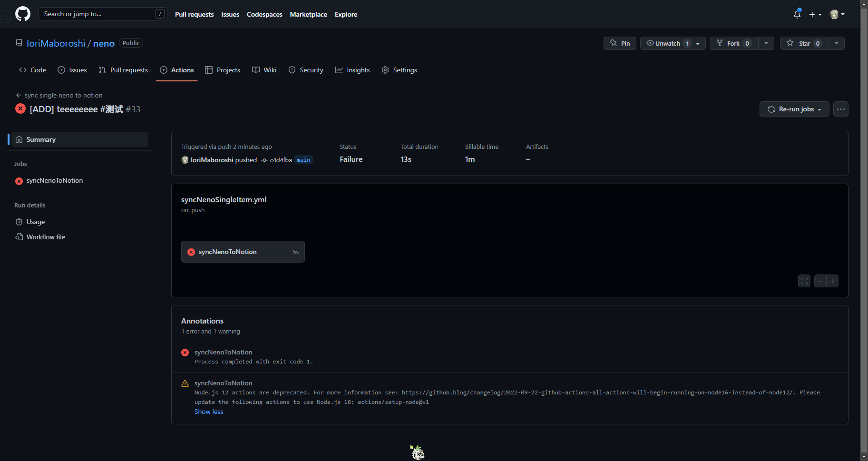The image size is (868, 461).
Task: Switch to the repository Pull requests tab
Action: point(123,70)
